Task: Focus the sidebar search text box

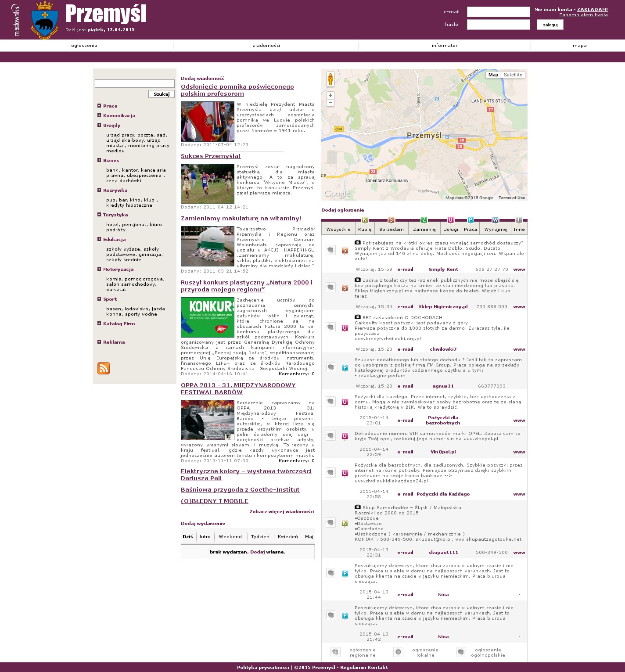Action: click(135, 83)
